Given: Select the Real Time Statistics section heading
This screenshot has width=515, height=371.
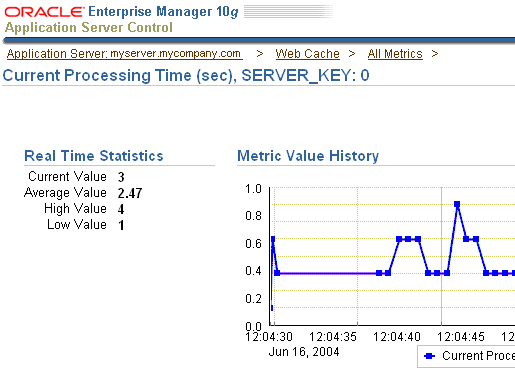Looking at the screenshot, I should (94, 156).
